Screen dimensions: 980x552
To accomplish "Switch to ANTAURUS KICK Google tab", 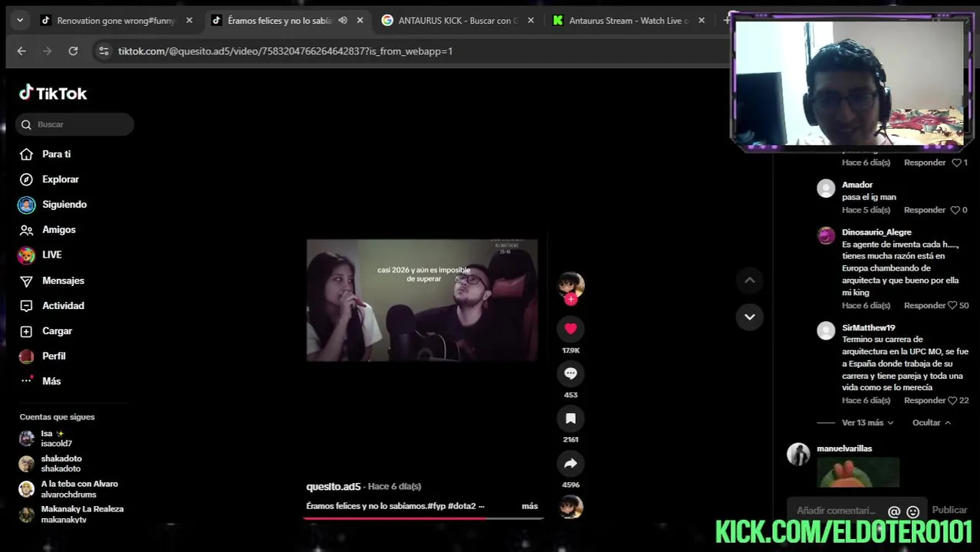I will [x=457, y=21].
